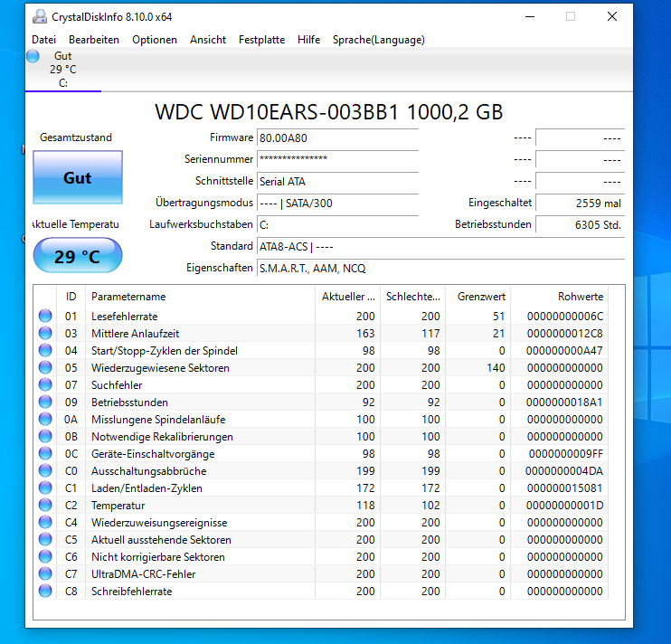
Task: Click the Aktueller column header
Action: point(348,297)
